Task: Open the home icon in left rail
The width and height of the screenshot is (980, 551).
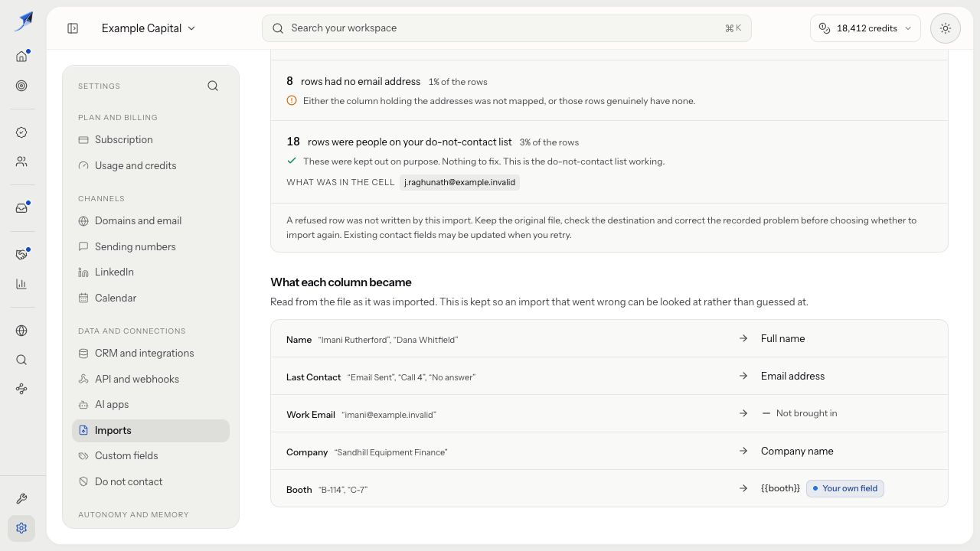Action: pos(21,56)
